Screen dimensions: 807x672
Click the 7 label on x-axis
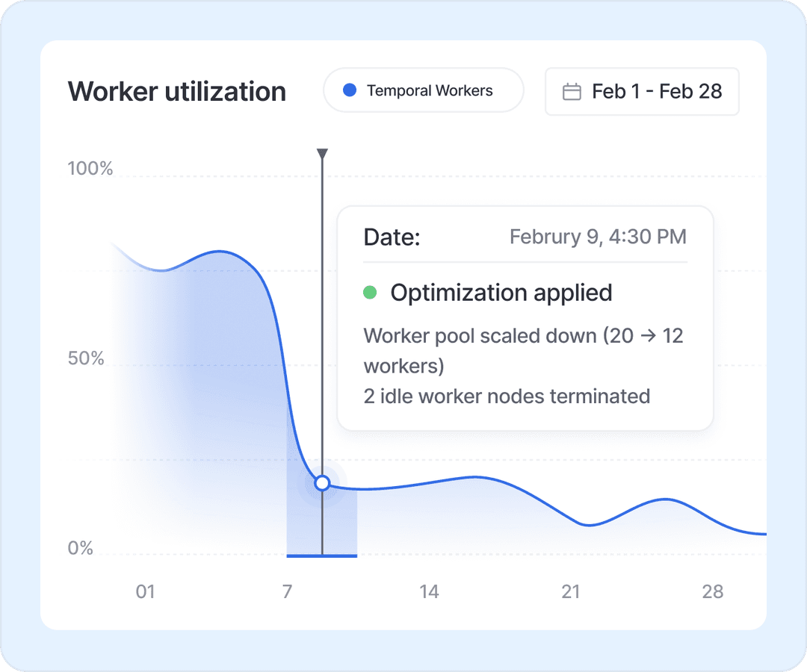[x=287, y=592]
